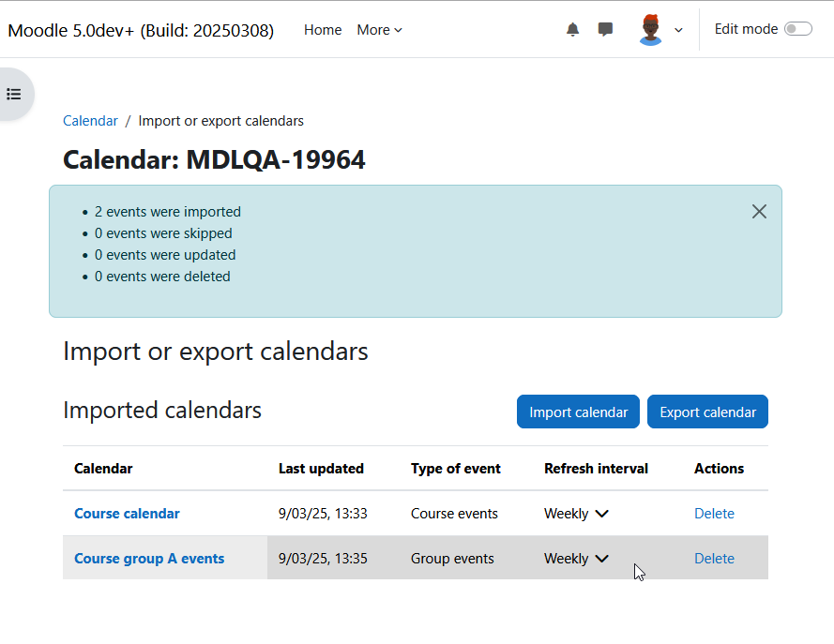834x644 pixels.
Task: Open the messaging speech bubble icon
Action: (605, 29)
